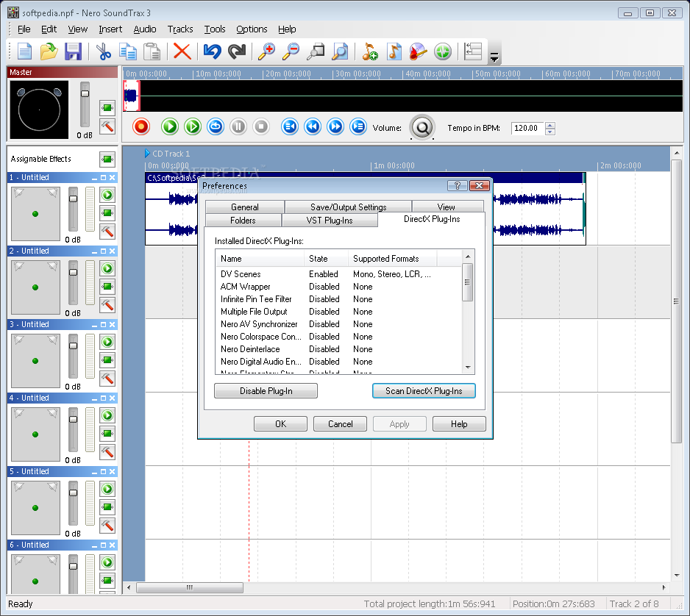The image size is (690, 616).
Task: Open the Tracks menu
Action: coord(180,29)
